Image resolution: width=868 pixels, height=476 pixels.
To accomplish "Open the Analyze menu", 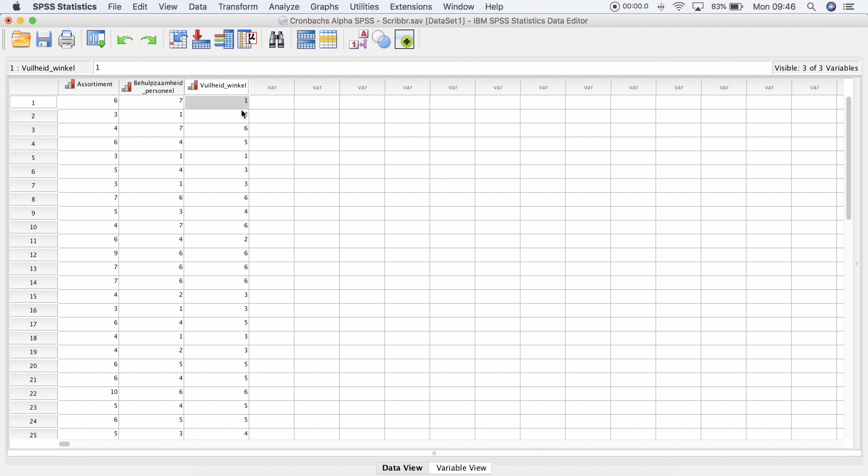I will tap(284, 7).
